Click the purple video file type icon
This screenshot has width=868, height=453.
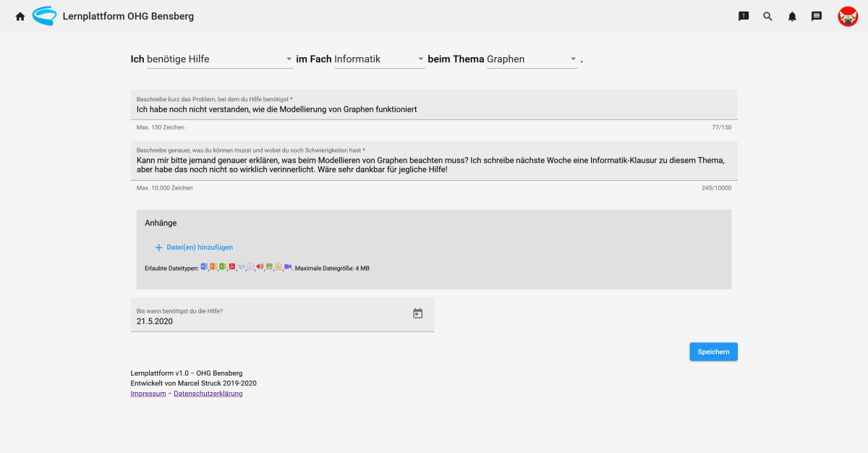[288, 267]
